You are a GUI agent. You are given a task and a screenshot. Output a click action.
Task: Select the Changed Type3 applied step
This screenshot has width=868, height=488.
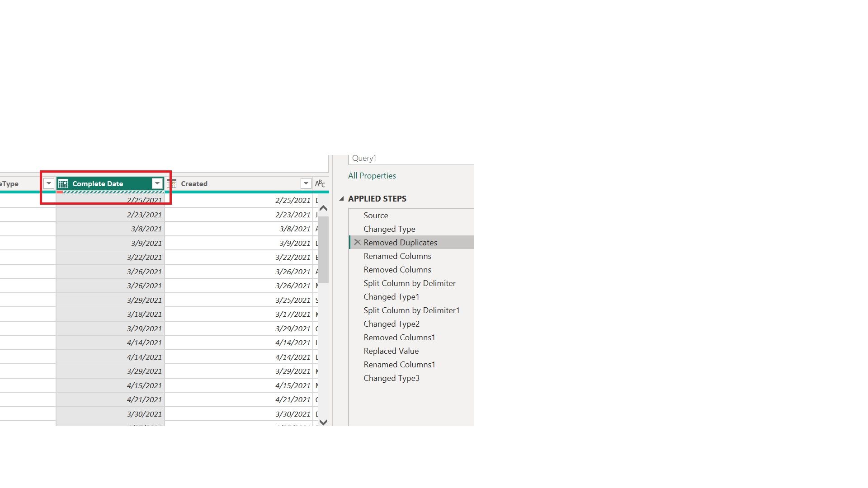coord(411,378)
